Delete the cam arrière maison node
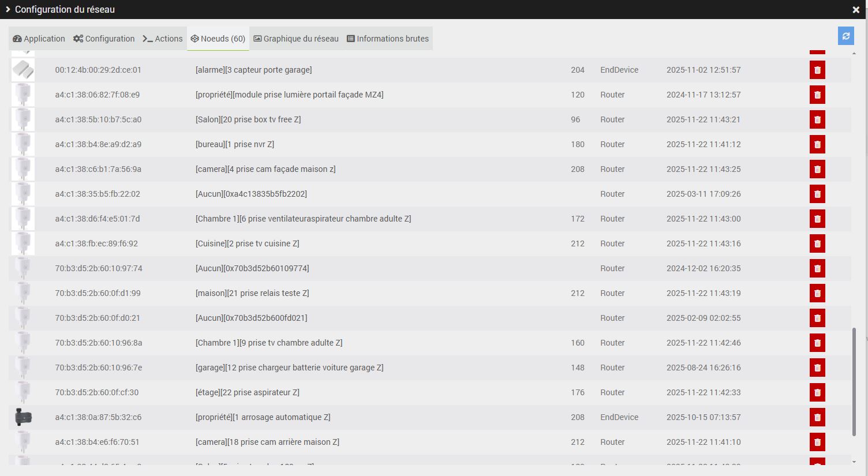The height and width of the screenshot is (476, 868). pyautogui.click(x=817, y=442)
